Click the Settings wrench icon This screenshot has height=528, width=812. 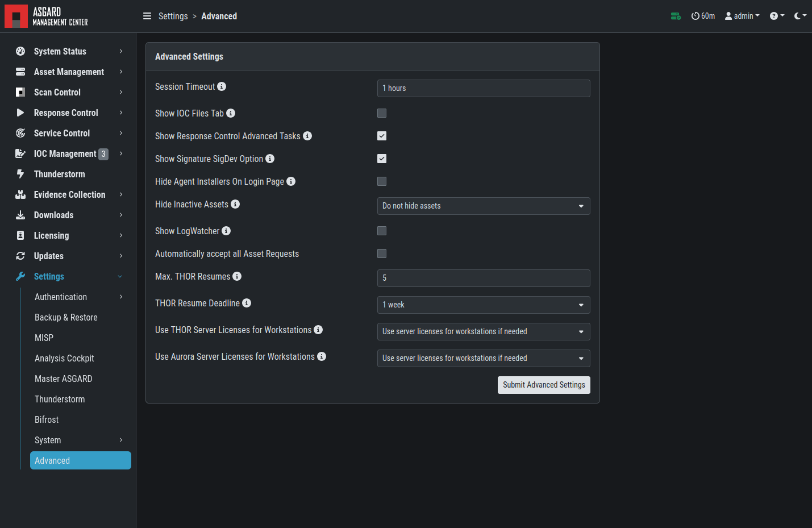(20, 276)
